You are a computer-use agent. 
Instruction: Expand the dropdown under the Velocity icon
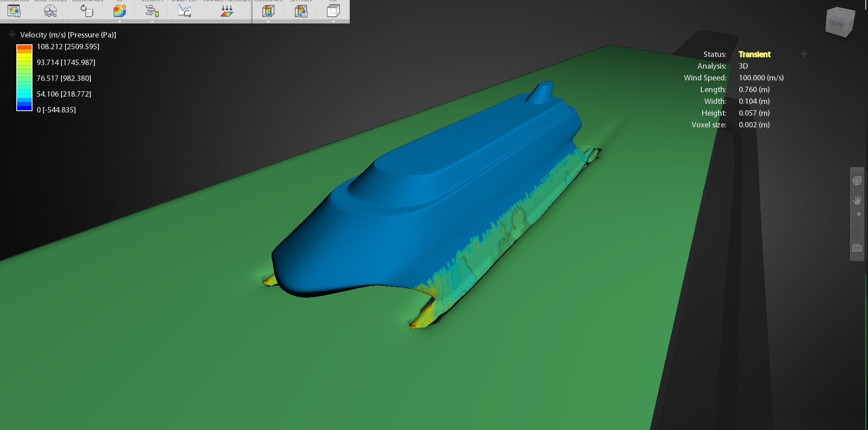152,21
